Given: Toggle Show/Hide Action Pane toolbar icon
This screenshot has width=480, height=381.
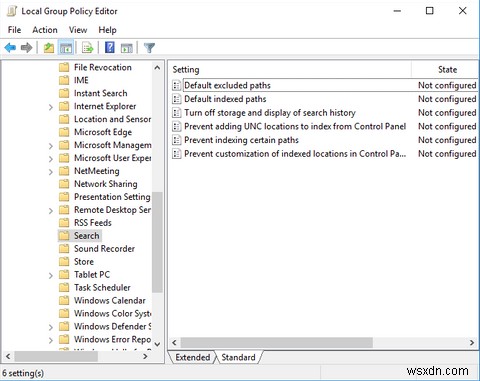Looking at the screenshot, I should coord(127,48).
